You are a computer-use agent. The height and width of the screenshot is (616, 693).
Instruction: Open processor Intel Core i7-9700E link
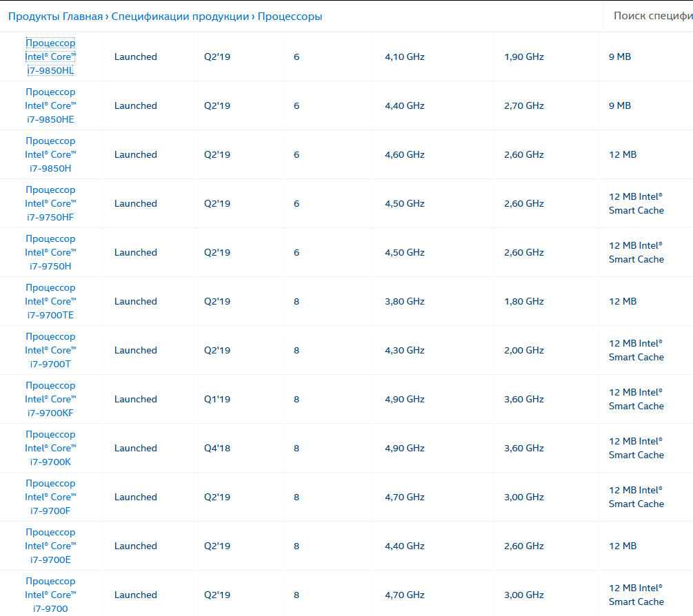pyautogui.click(x=50, y=546)
